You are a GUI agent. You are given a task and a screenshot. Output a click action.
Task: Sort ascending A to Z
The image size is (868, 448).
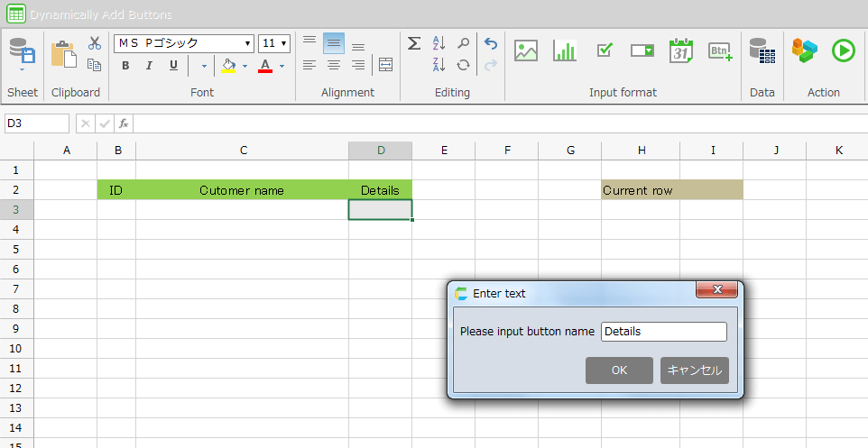(x=439, y=43)
